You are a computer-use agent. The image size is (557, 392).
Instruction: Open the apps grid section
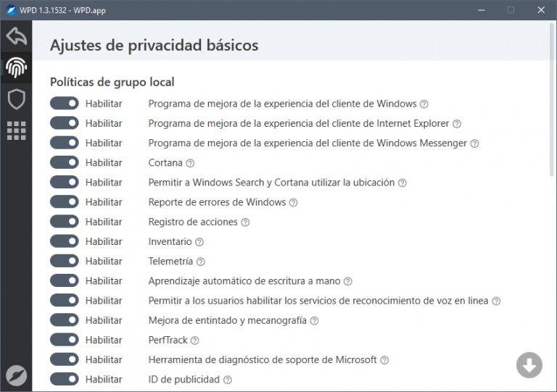coord(16,130)
